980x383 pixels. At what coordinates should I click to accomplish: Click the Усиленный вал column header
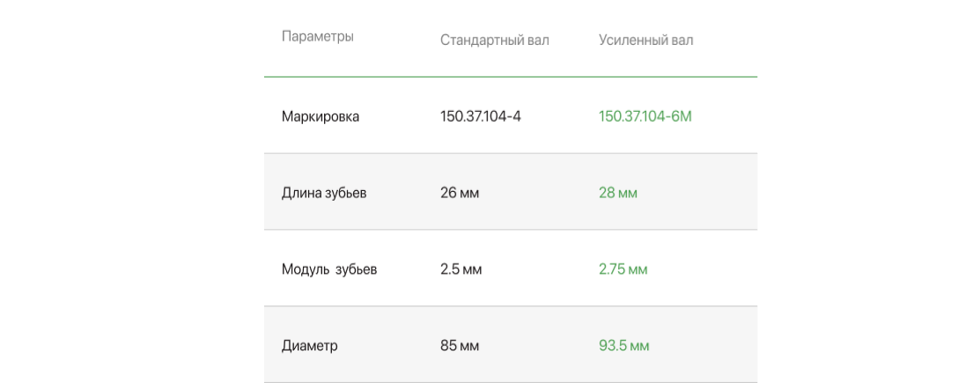click(x=645, y=41)
